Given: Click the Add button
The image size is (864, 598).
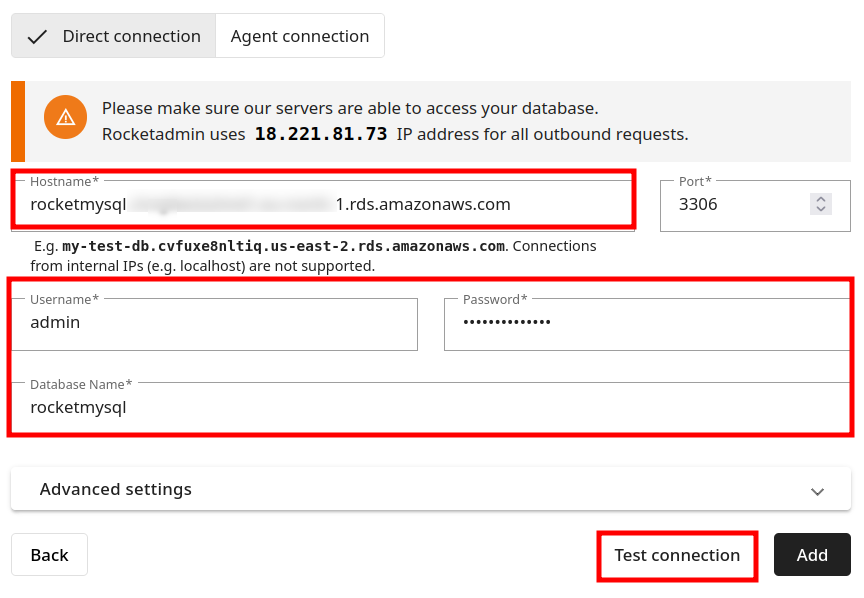Looking at the screenshot, I should click(x=812, y=555).
